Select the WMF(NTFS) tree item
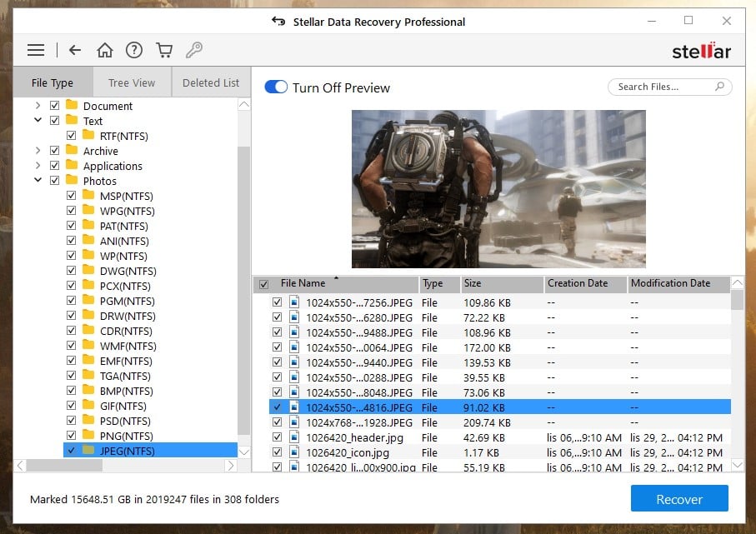 128,346
